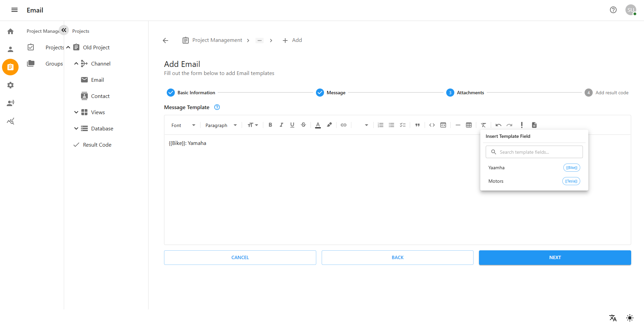Expand the Views tree node
644x325 pixels.
(76, 112)
